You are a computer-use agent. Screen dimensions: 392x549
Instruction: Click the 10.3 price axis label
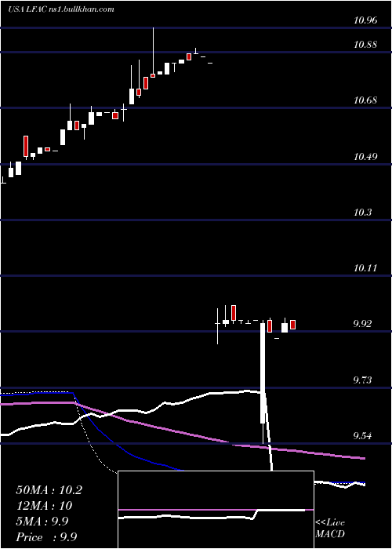[363, 213]
